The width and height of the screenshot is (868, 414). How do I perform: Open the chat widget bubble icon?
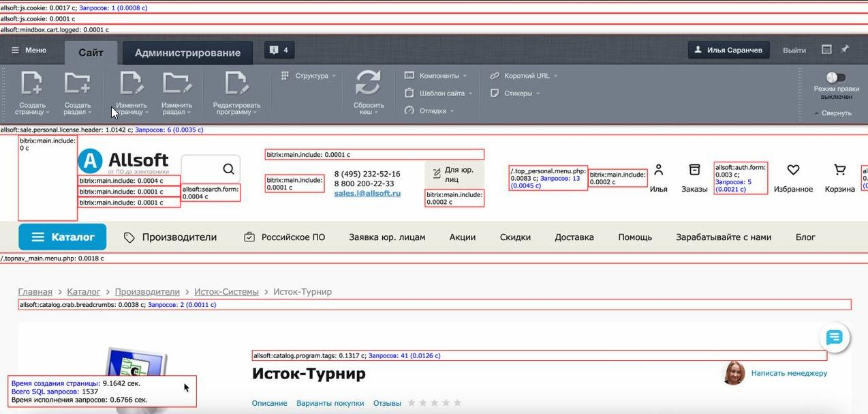click(x=835, y=337)
